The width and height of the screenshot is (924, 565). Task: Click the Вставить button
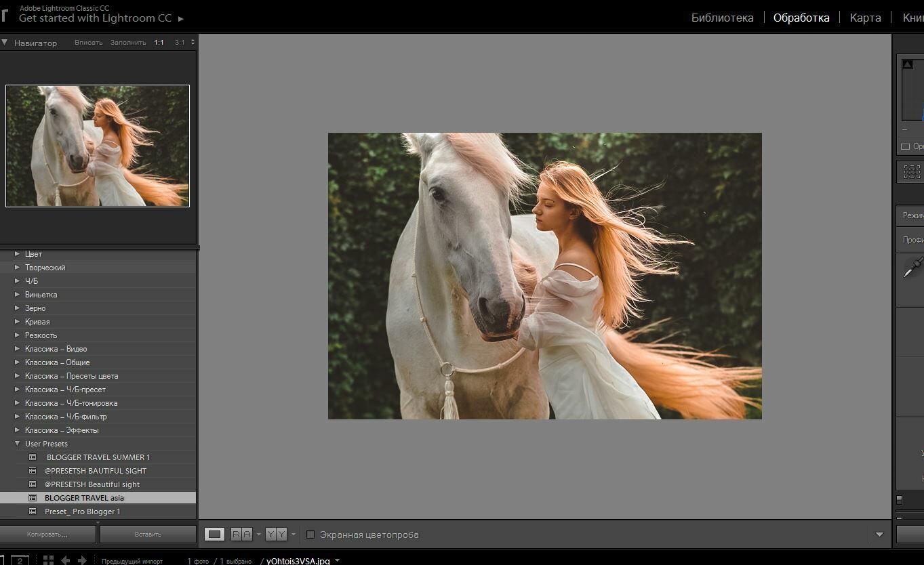click(x=148, y=535)
